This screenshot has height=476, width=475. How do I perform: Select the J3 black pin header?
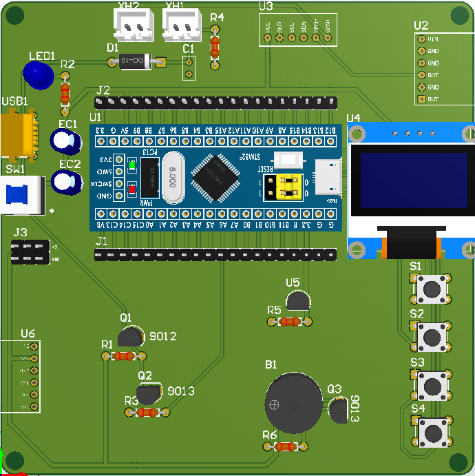30,252
